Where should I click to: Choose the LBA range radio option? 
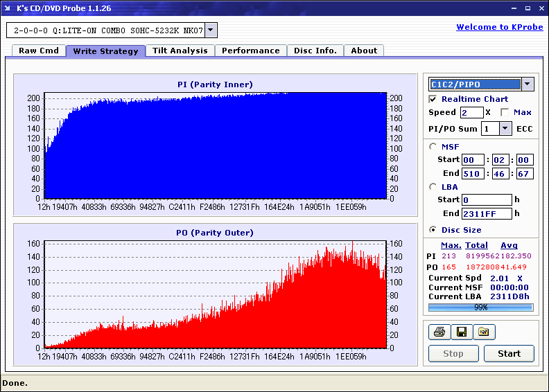pos(433,187)
